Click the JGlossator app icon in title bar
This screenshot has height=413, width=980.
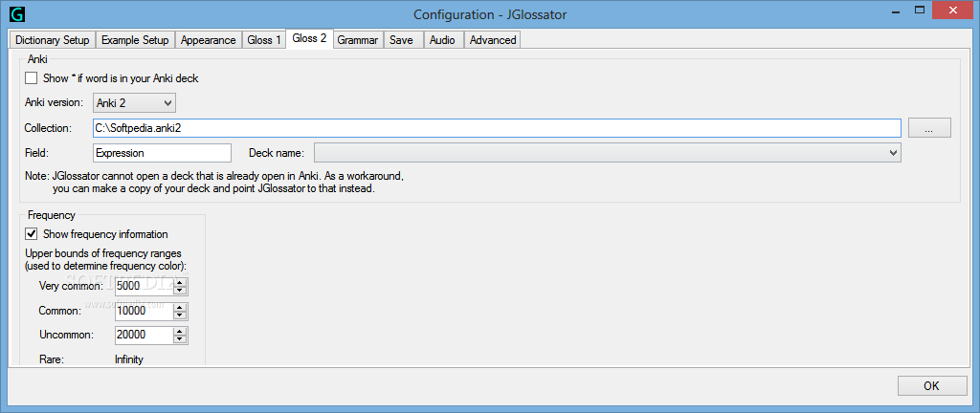point(16,13)
